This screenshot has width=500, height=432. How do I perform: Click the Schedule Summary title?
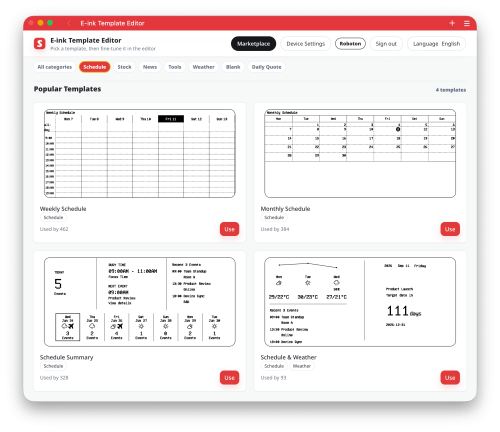[x=66, y=357]
